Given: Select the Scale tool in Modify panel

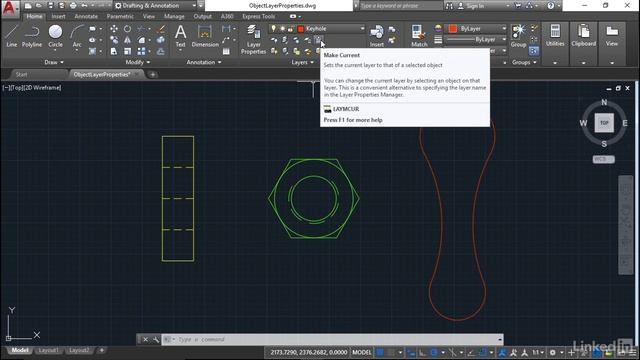Looking at the screenshot, I should [127, 51].
